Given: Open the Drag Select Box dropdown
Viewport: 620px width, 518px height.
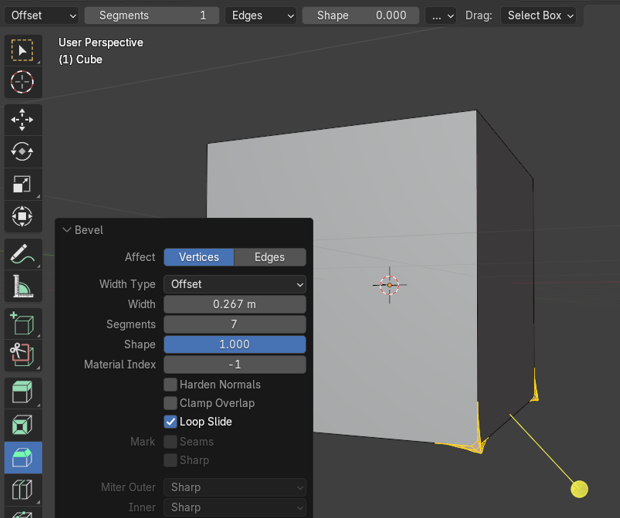Looking at the screenshot, I should pos(540,16).
